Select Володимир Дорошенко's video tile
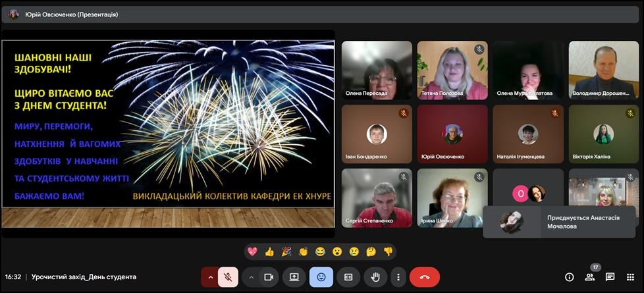This screenshot has width=644, height=293. pyautogui.click(x=603, y=70)
